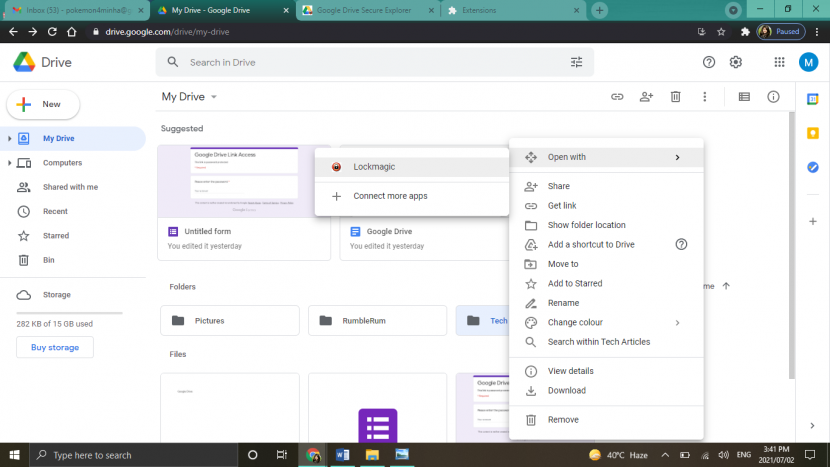Show the View details info panel
The height and width of the screenshot is (467, 830).
coord(773,96)
